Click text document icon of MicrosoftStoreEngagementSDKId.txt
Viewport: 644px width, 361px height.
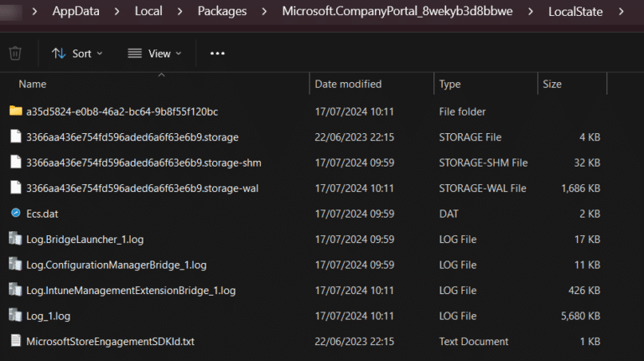[16, 341]
